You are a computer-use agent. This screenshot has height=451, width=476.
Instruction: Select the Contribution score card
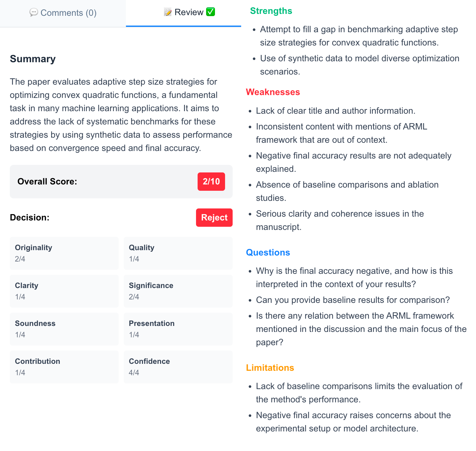point(64,367)
